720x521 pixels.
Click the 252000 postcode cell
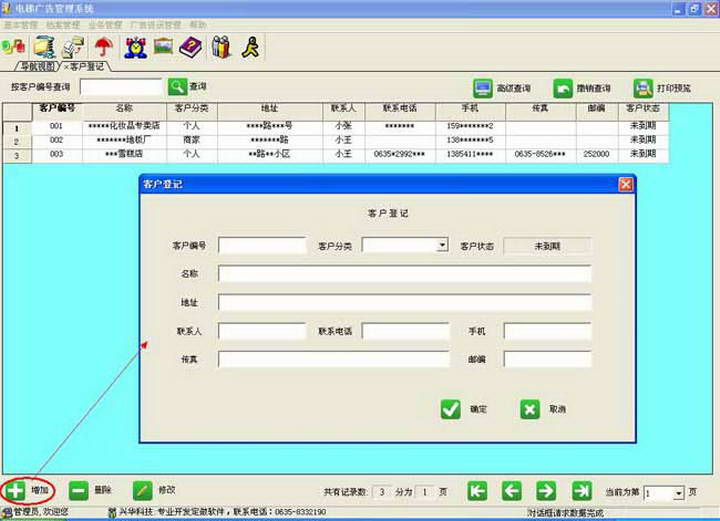[x=596, y=154]
